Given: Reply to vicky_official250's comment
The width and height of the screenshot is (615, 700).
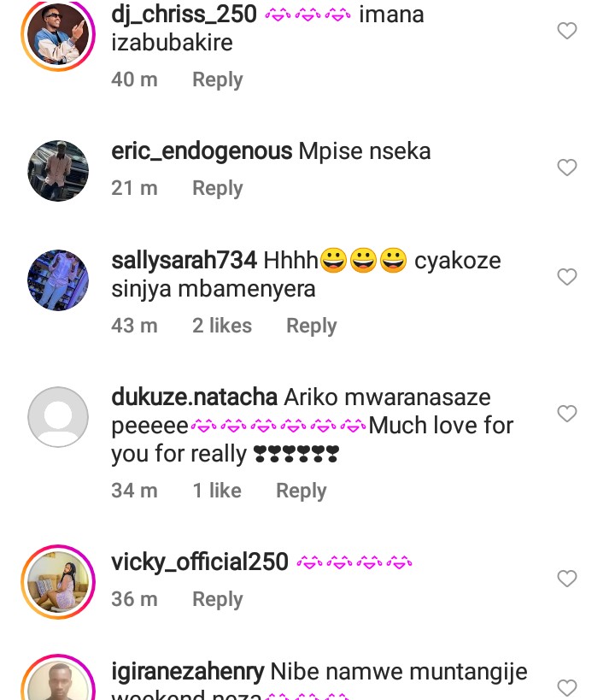Looking at the screenshot, I should coord(217,599).
